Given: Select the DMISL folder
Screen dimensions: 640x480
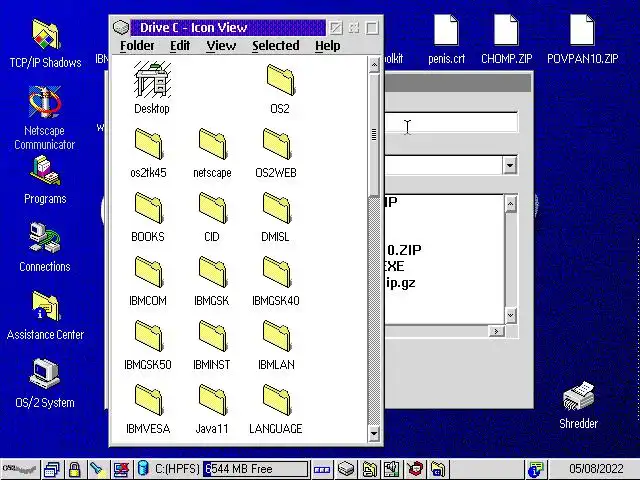Looking at the screenshot, I should 276,208.
